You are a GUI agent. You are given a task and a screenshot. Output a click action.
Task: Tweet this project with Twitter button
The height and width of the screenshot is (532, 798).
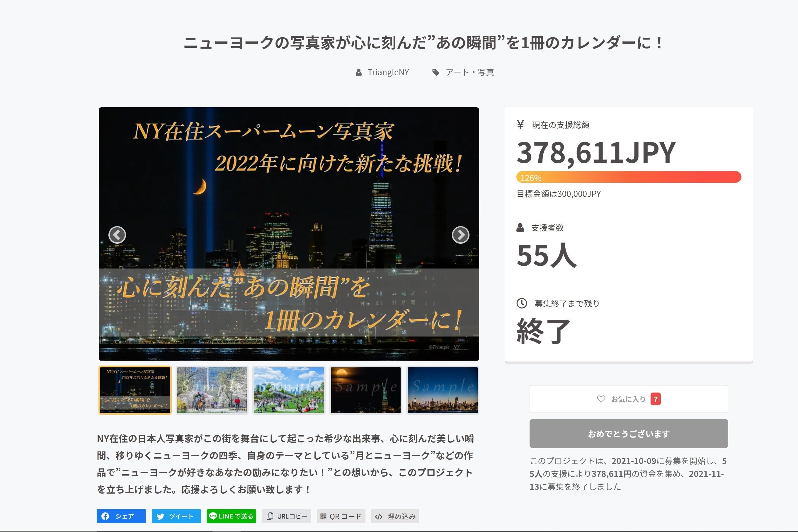[176, 516]
